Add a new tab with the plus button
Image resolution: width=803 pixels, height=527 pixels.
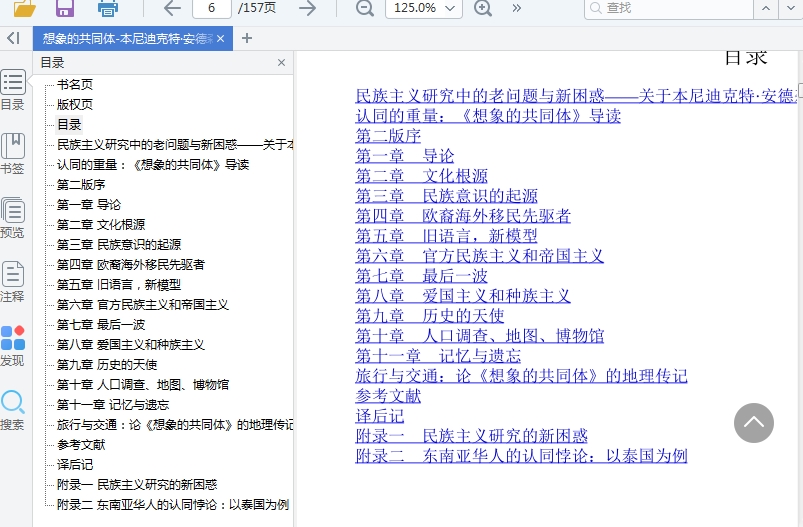click(247, 38)
